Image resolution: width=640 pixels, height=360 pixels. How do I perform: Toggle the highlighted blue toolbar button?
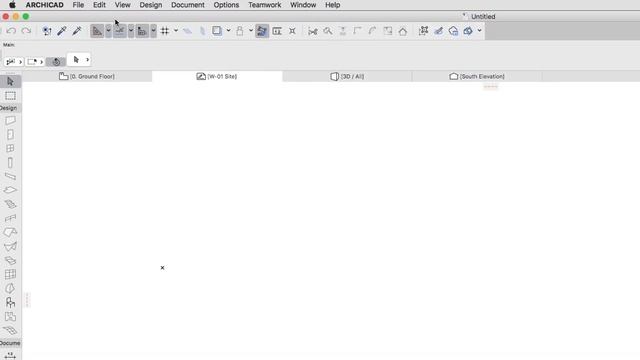(262, 31)
